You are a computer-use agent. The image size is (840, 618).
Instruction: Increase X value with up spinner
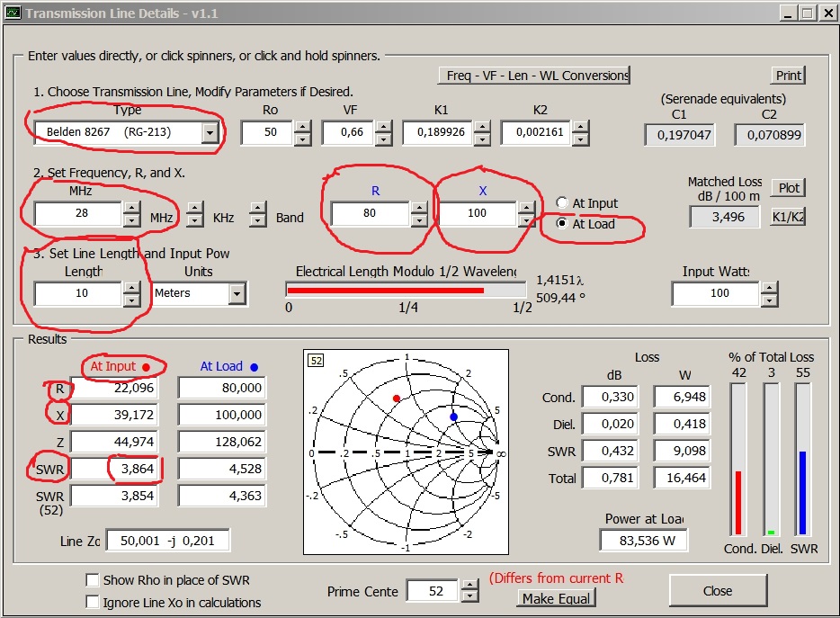527,208
